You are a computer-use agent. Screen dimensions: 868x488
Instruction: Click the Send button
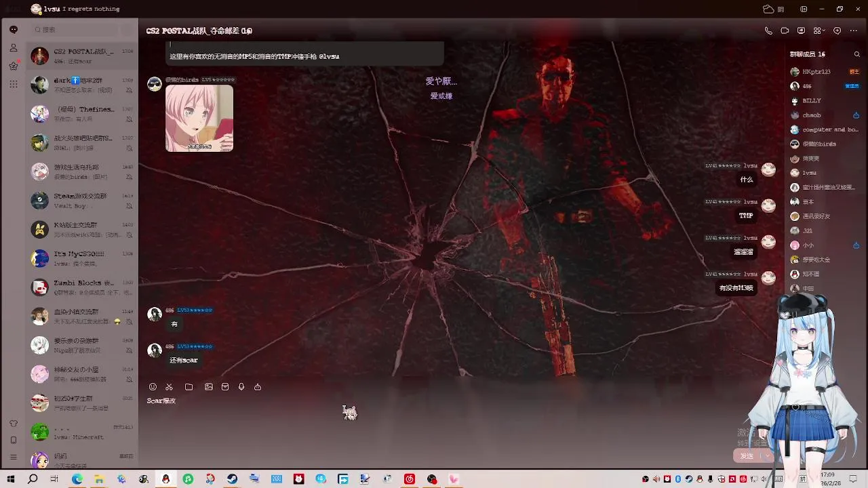point(747,456)
